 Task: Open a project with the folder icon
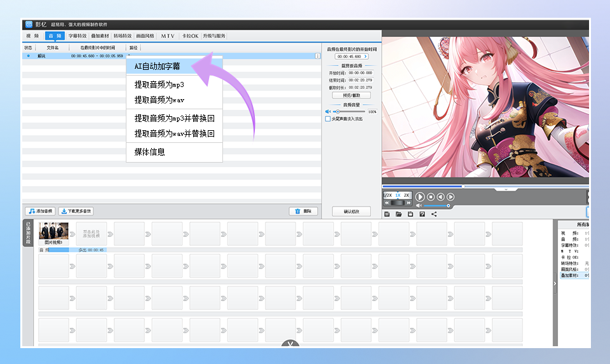point(399,214)
